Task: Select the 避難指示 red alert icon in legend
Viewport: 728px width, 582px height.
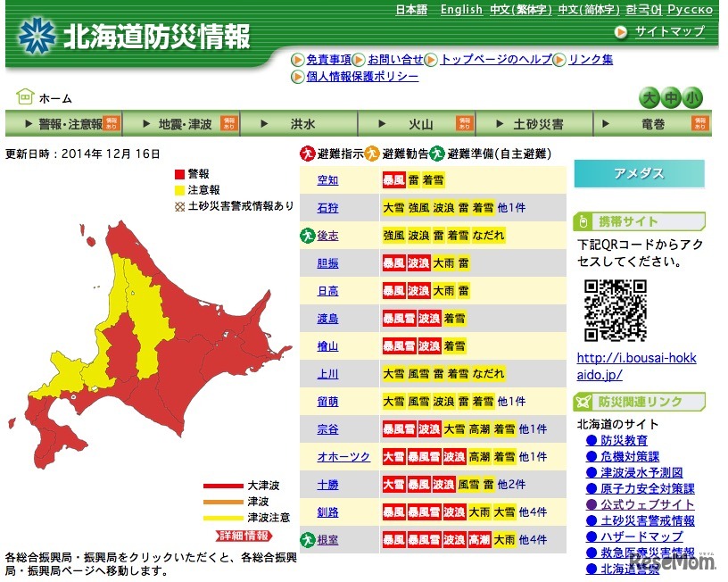Action: [306, 153]
